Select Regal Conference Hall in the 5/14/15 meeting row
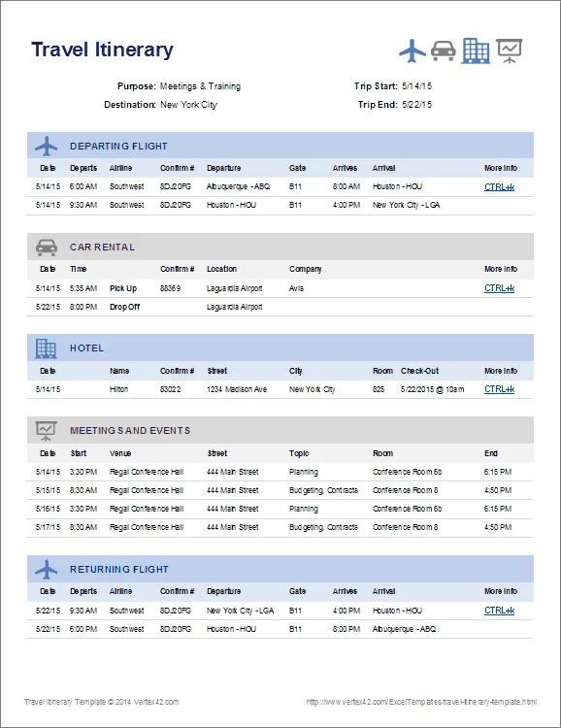The image size is (561, 728). 147,472
